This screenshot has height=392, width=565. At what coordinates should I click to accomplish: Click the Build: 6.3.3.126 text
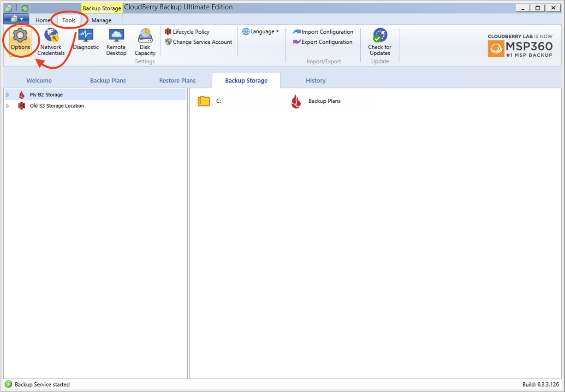[541, 384]
